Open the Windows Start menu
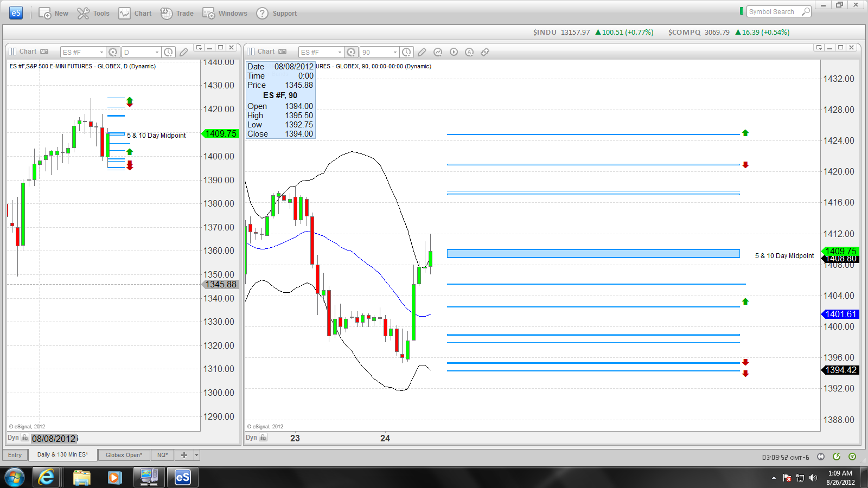 [x=15, y=477]
